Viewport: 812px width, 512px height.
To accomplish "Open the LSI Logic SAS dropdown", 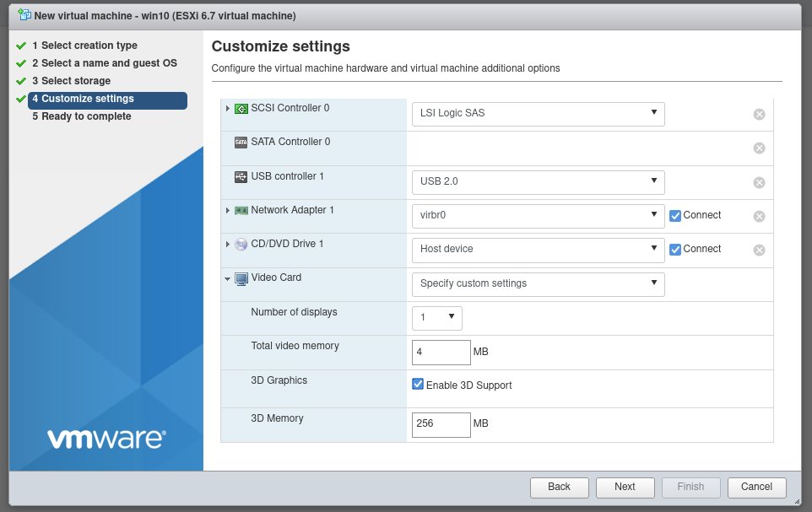I will pos(538,114).
